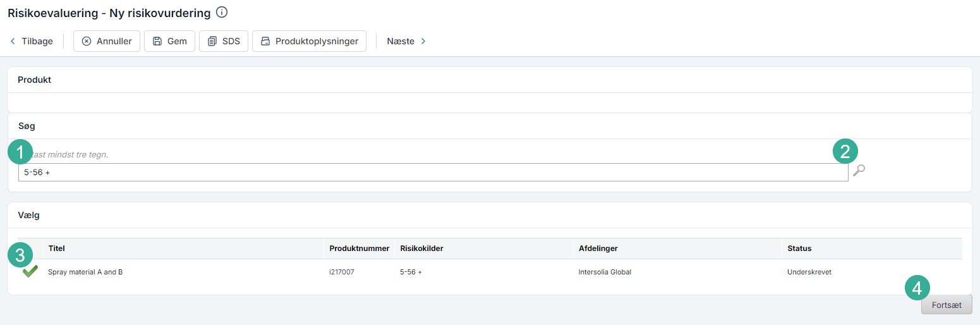
Task: Click product number i217007
Action: (342, 272)
